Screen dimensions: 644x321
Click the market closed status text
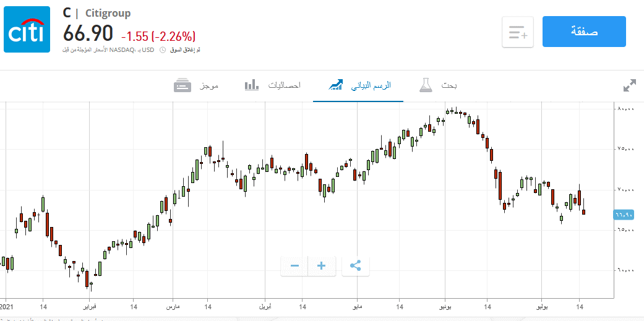click(186, 49)
